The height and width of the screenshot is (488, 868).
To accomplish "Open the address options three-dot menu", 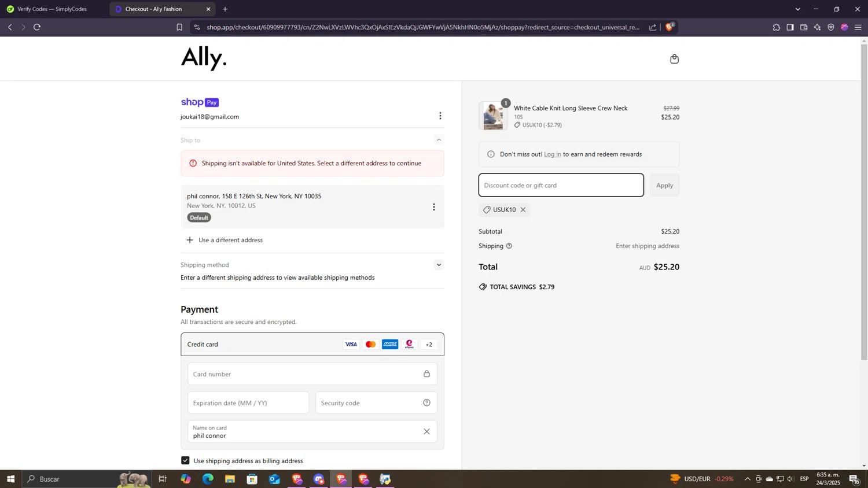I will point(433,207).
